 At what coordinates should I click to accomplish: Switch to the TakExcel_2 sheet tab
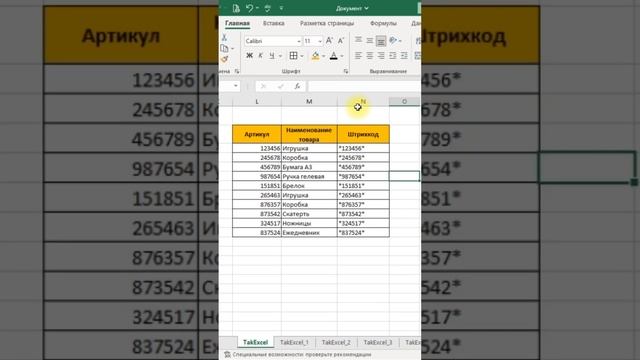tap(336, 342)
